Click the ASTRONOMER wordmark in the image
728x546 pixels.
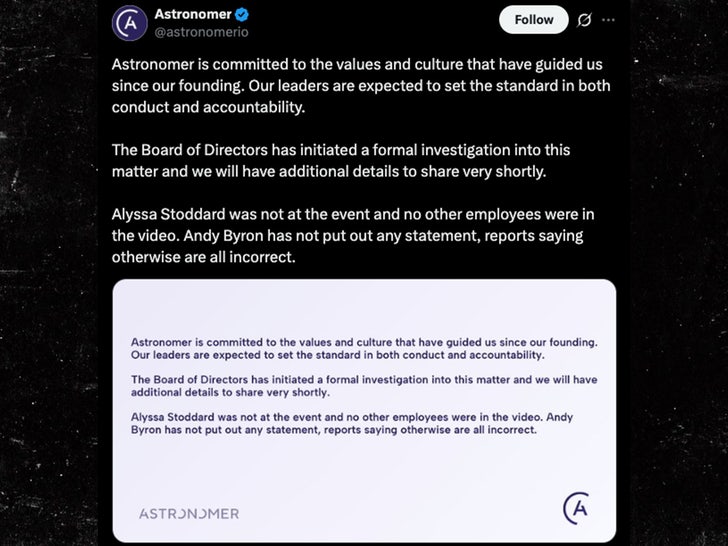189,513
